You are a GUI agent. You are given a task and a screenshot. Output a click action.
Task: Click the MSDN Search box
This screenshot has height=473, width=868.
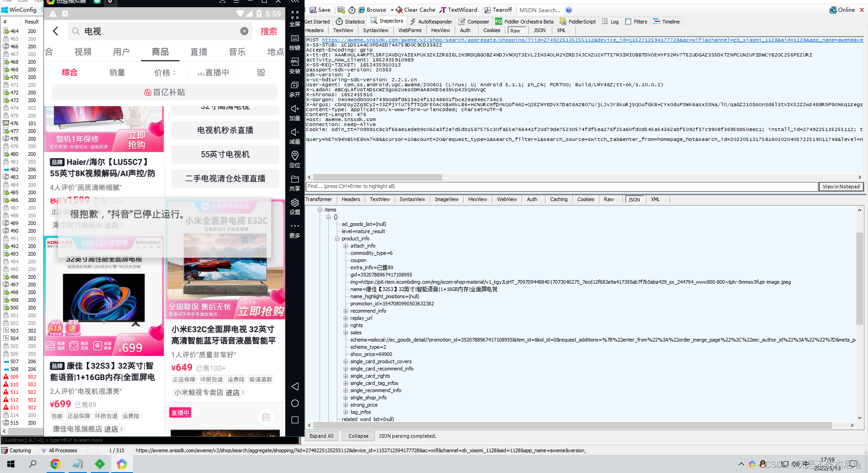tap(539, 10)
